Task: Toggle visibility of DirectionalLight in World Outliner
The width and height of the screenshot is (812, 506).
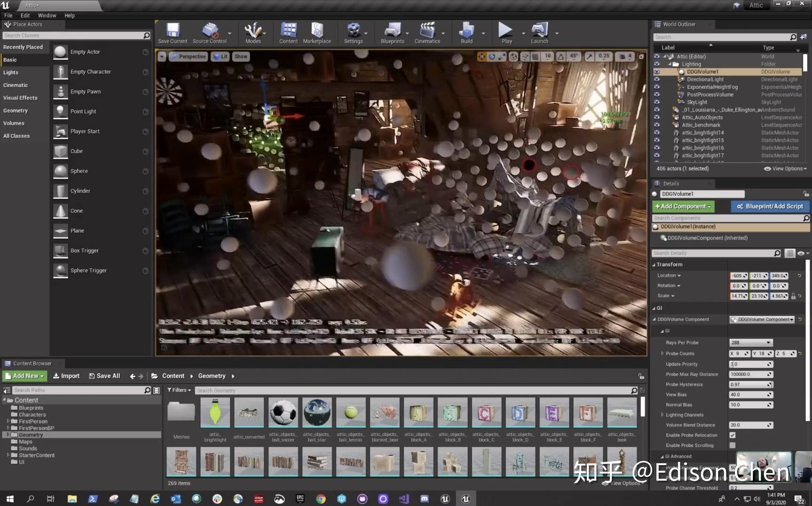Action: point(656,79)
